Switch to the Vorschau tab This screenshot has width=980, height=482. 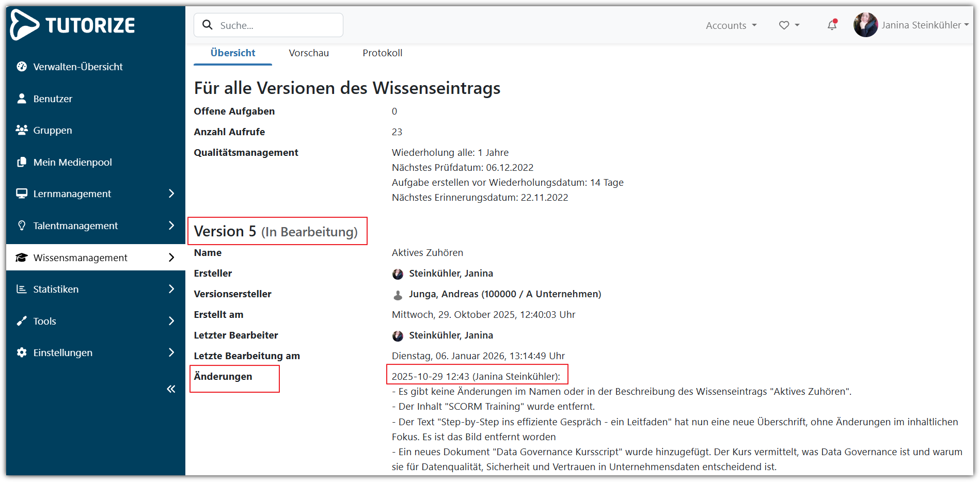coord(309,53)
